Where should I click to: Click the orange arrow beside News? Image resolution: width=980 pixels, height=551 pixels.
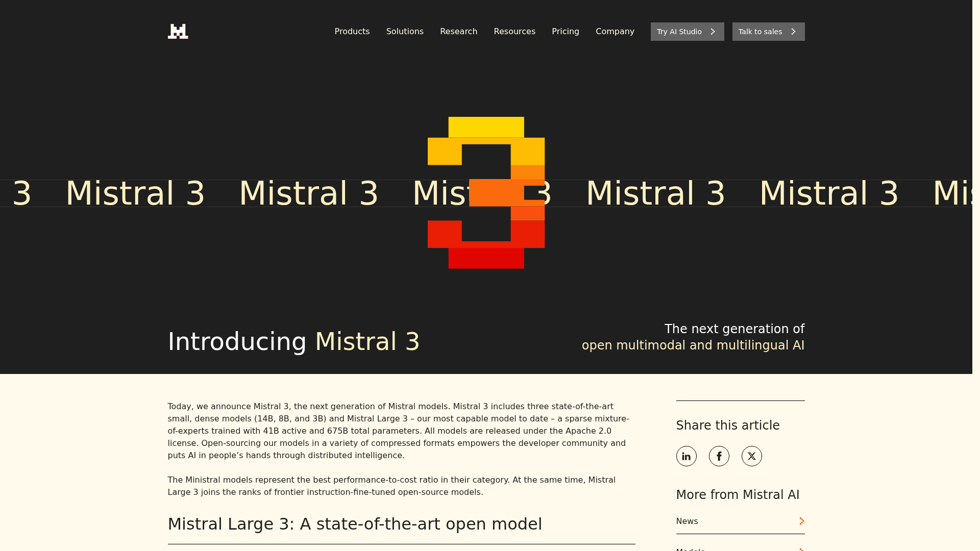point(801,521)
